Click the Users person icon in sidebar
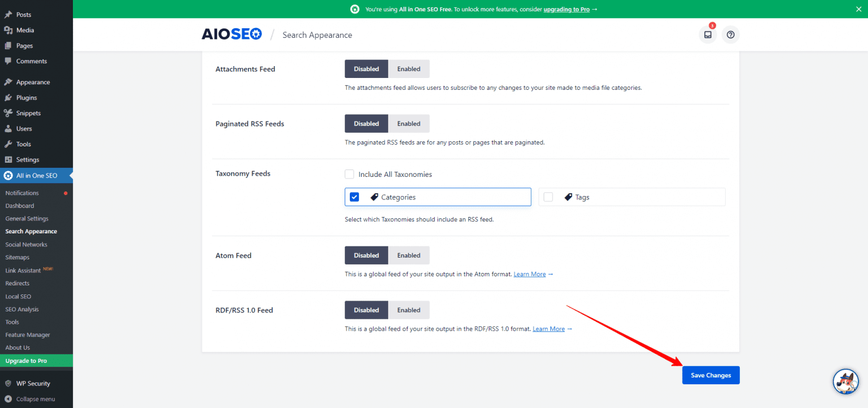The width and height of the screenshot is (868, 408). coord(8,128)
